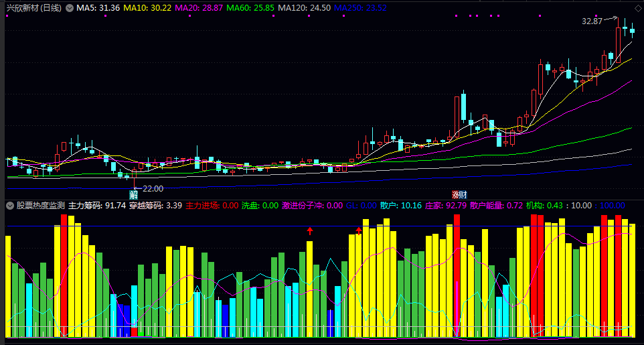Click the red 涨 event marker
The image size is (644, 345).
[455, 195]
